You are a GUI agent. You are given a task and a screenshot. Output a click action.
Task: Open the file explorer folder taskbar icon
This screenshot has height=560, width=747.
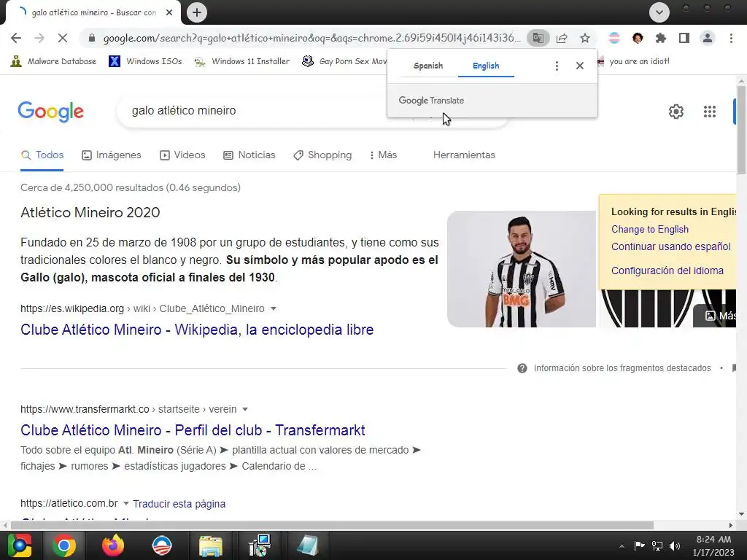[x=210, y=545]
